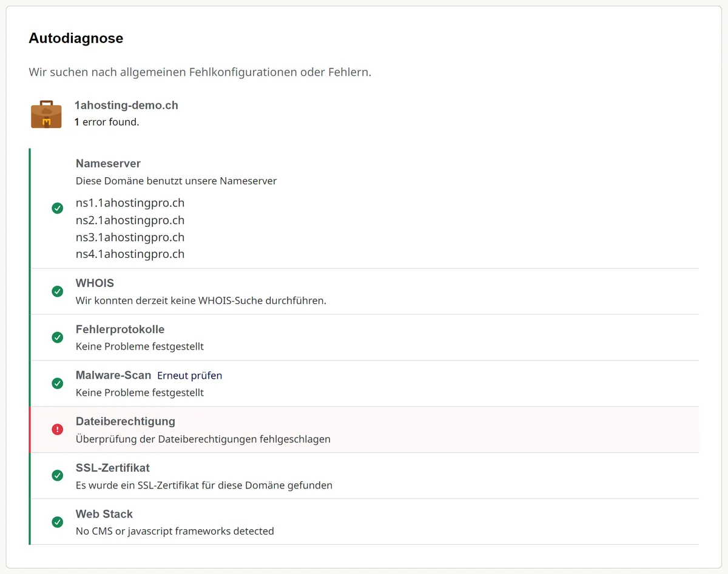This screenshot has height=574, width=728.
Task: Click the Dateiberechtigungen fehlgeschlagen error message
Action: [x=203, y=439]
